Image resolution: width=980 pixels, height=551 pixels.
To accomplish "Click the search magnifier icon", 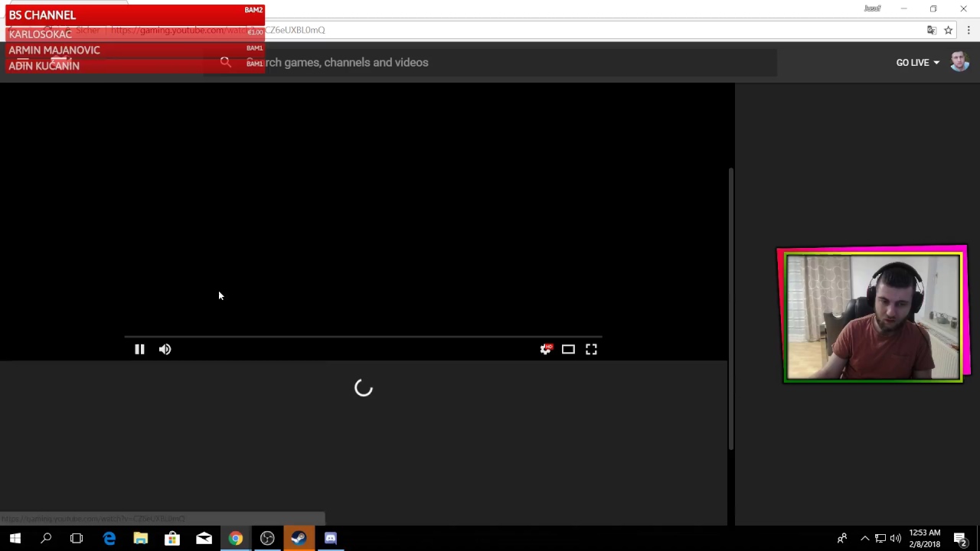I will (x=225, y=62).
